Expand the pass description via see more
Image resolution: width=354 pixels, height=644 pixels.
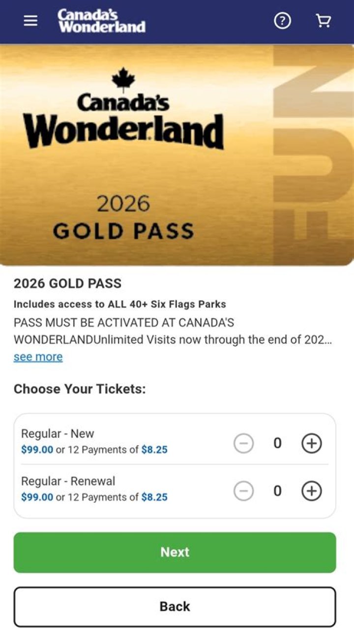click(37, 356)
